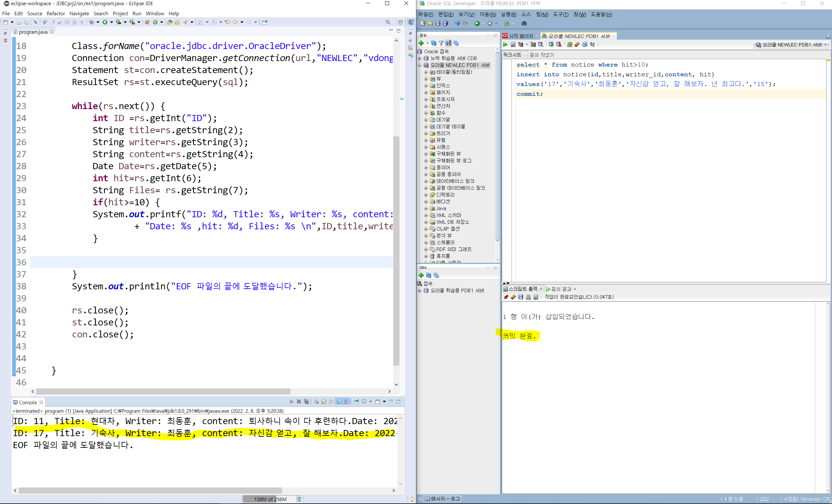
Task: Add new connection with green plus
Action: (x=421, y=43)
